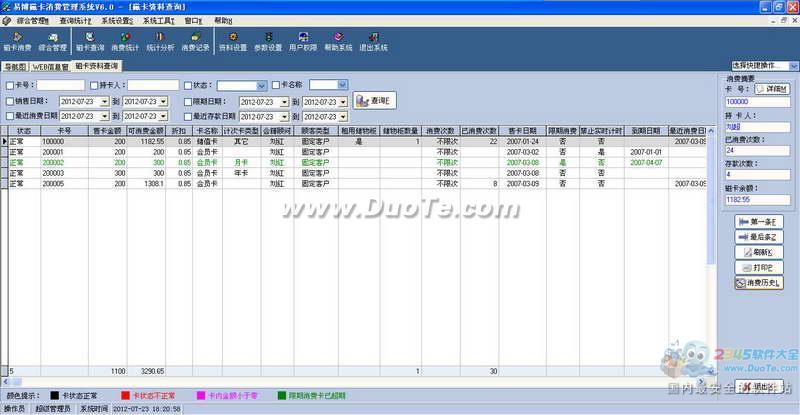Click the 查询 search button
Viewport: 800px width, 415px height.
tap(375, 101)
